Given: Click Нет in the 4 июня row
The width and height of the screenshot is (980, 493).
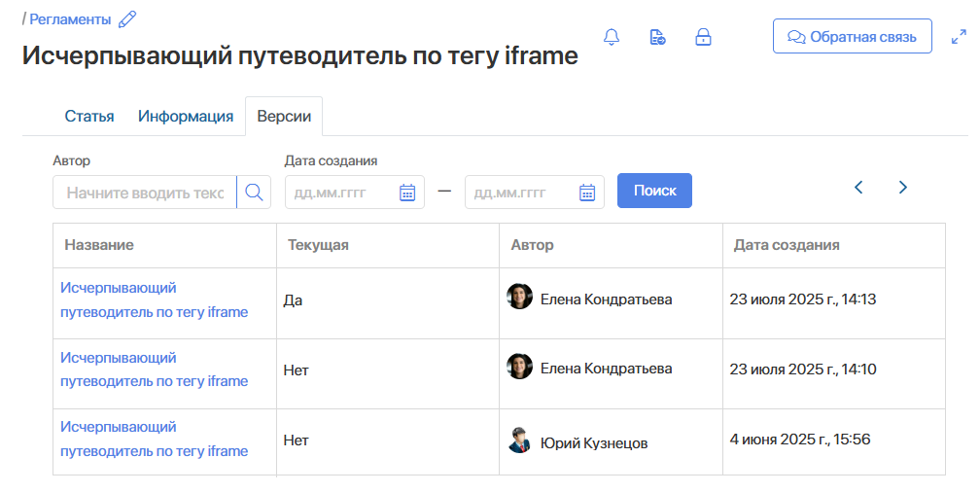Looking at the screenshot, I should coord(296,440).
